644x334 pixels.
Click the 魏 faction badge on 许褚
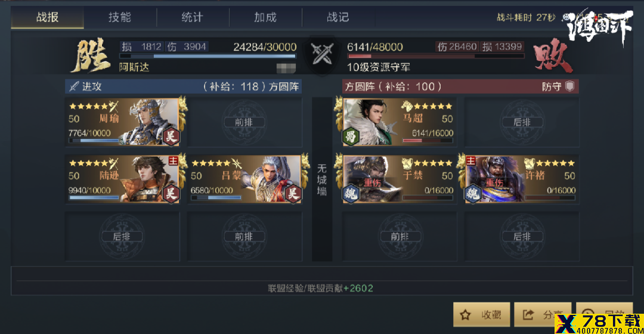473,193
